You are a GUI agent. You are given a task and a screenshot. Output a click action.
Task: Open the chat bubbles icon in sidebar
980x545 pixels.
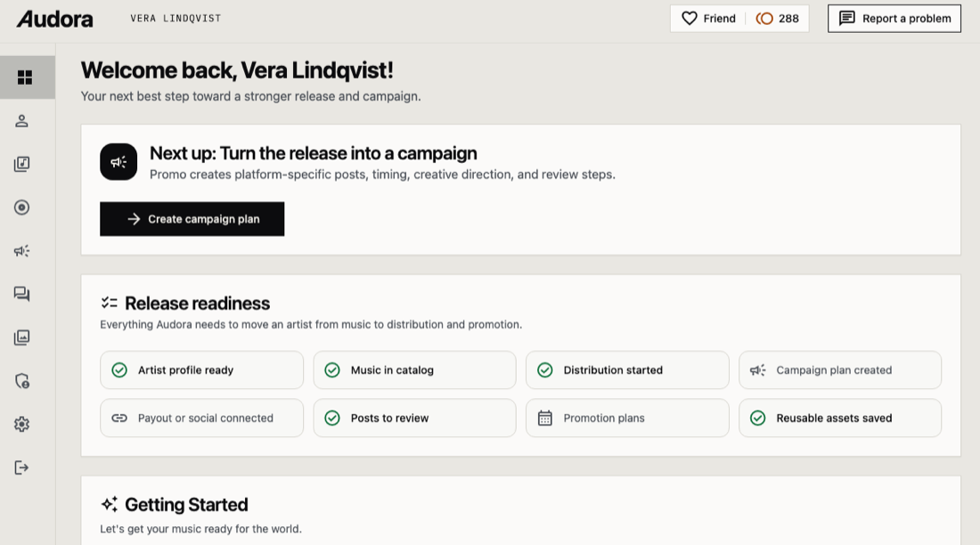click(x=22, y=294)
